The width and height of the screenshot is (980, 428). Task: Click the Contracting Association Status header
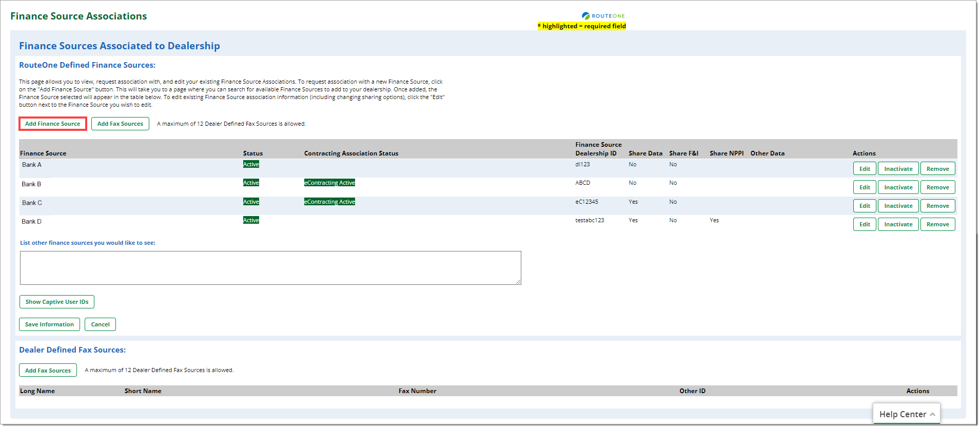351,153
